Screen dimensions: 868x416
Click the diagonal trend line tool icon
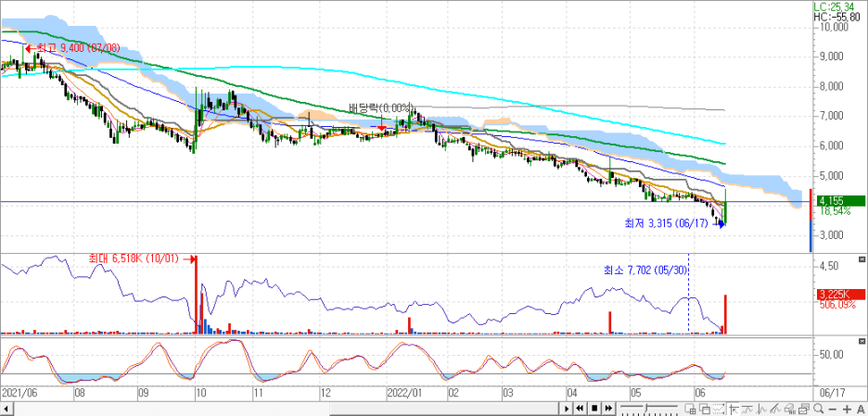tap(775, 410)
